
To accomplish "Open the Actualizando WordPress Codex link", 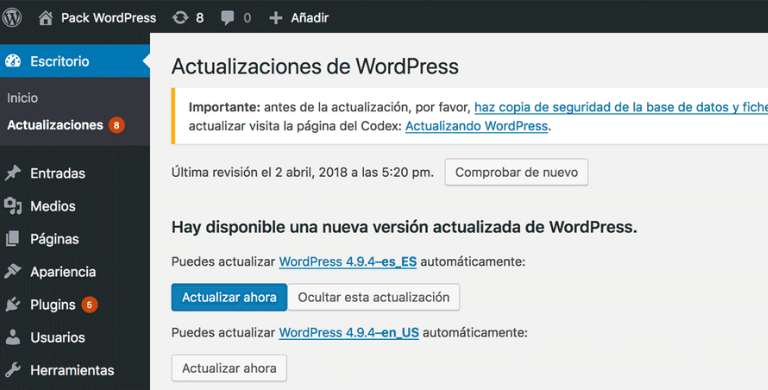I will pos(477,126).
